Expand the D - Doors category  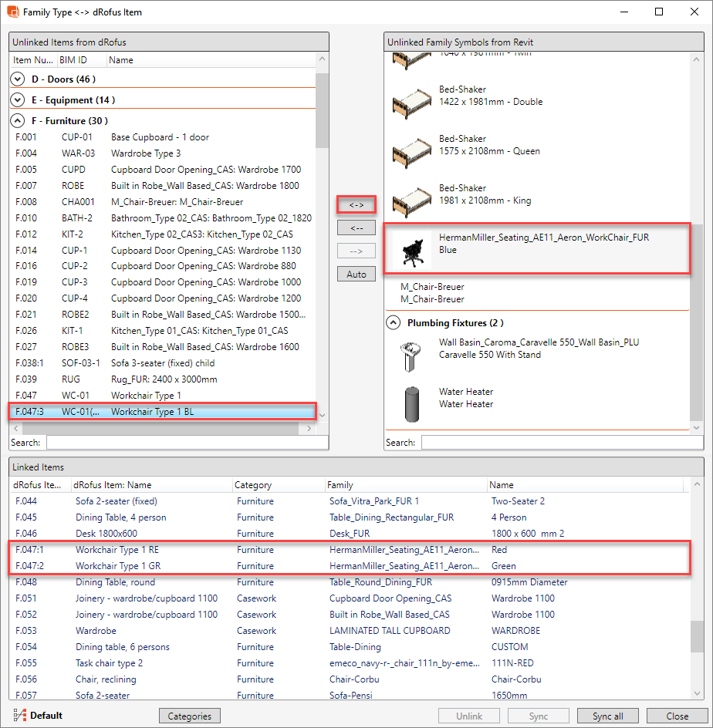[x=17, y=79]
